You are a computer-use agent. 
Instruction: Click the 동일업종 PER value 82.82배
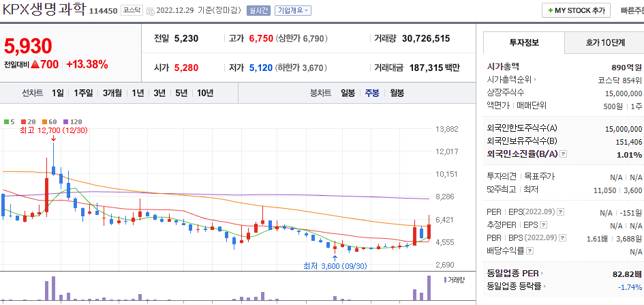pyautogui.click(x=627, y=274)
